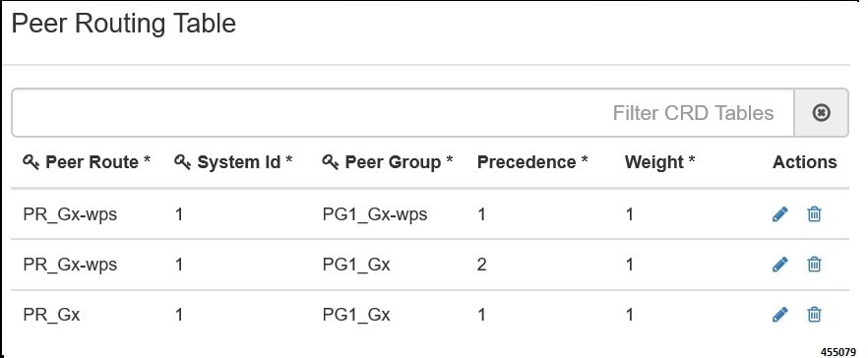Sort by Weight column header

click(659, 162)
